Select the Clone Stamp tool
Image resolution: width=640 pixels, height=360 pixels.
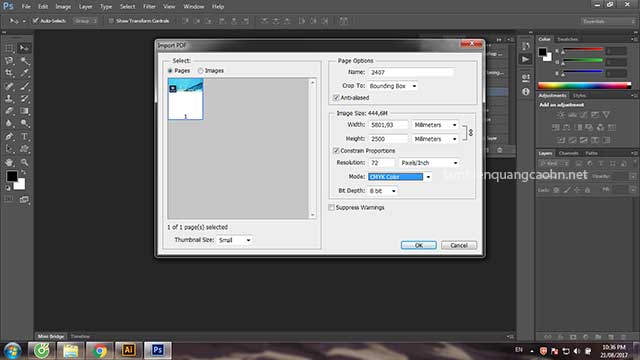pyautogui.click(x=9, y=98)
